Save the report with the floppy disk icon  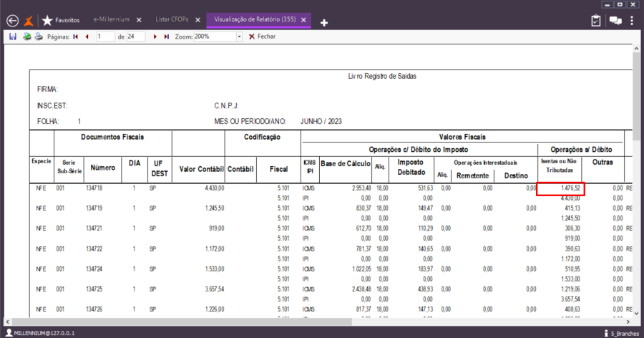pyautogui.click(x=12, y=37)
